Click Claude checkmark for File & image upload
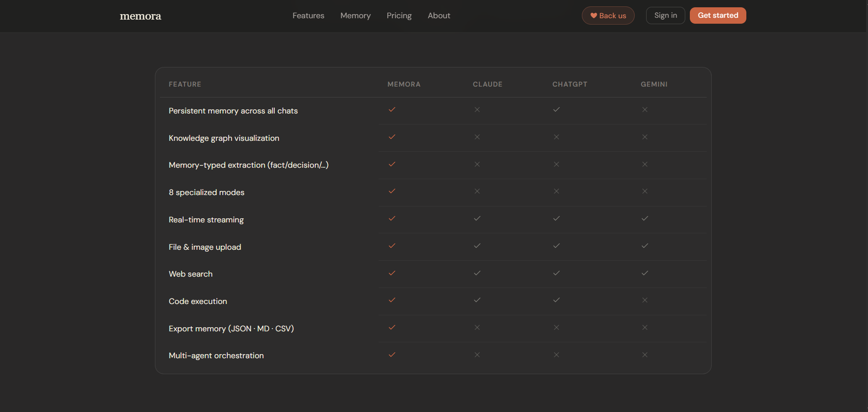Screen dimensions: 868x412 (x=477, y=246)
